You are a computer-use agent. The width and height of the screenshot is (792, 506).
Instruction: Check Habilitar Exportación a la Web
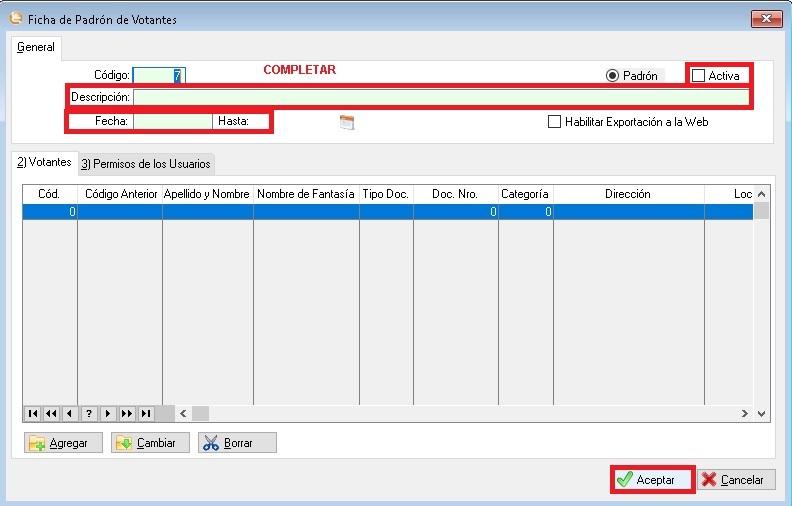555,122
